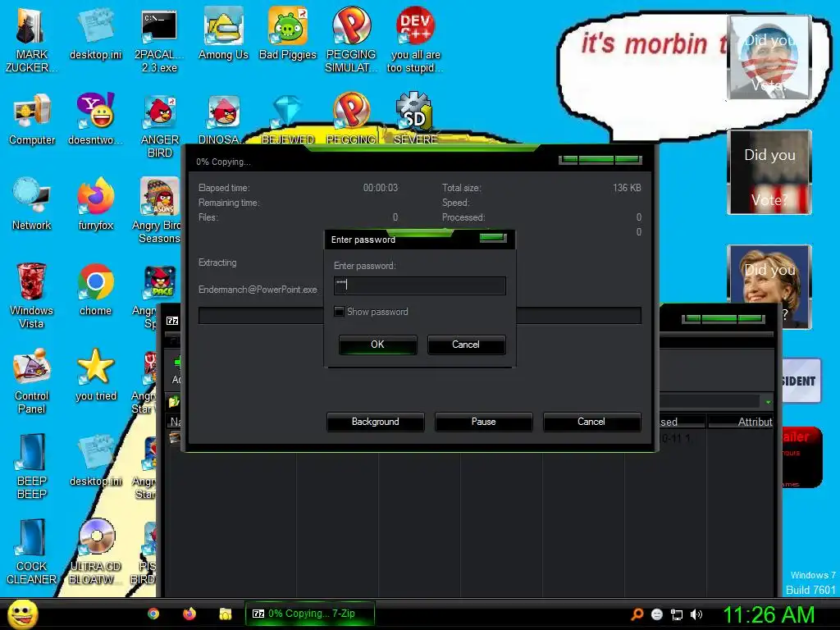This screenshot has width=840, height=630.
Task: Open the second PEGGING icon beside BEJEWED
Action: tap(351, 119)
